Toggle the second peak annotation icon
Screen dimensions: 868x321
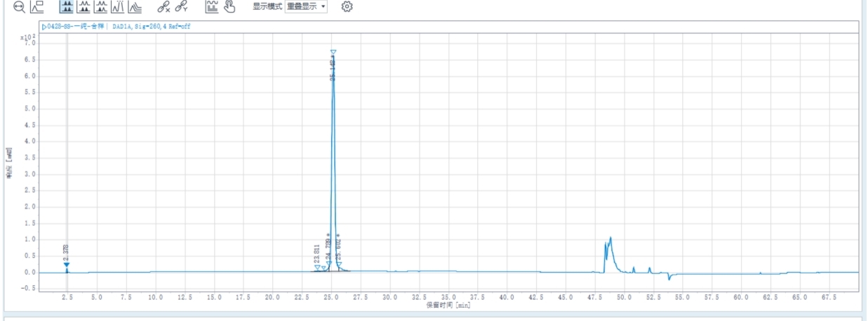pyautogui.click(x=84, y=7)
